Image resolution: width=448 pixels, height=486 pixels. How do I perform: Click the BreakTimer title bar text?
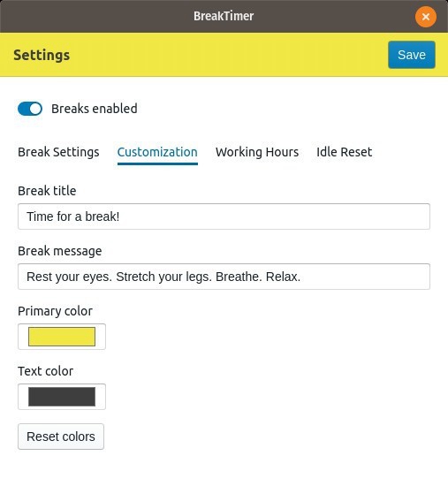pyautogui.click(x=224, y=16)
